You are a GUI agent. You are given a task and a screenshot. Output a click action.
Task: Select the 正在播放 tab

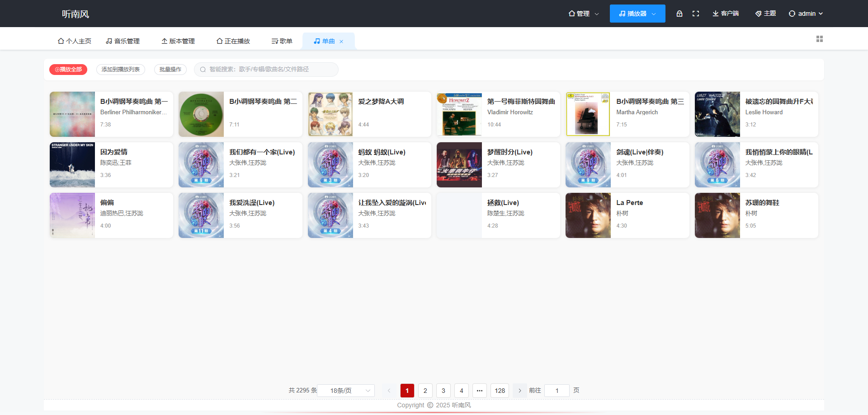(x=233, y=41)
